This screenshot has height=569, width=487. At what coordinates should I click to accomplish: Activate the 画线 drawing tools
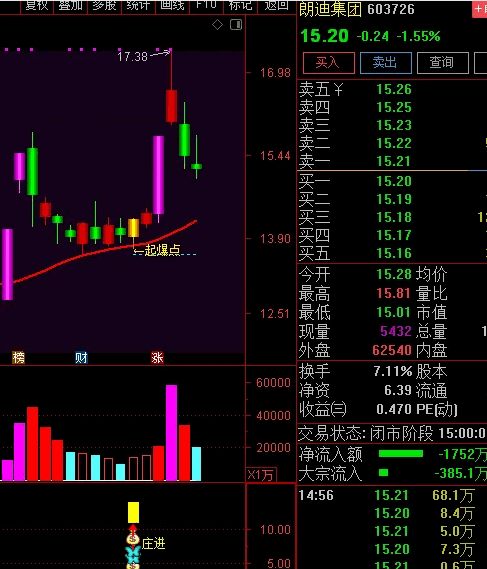point(172,5)
